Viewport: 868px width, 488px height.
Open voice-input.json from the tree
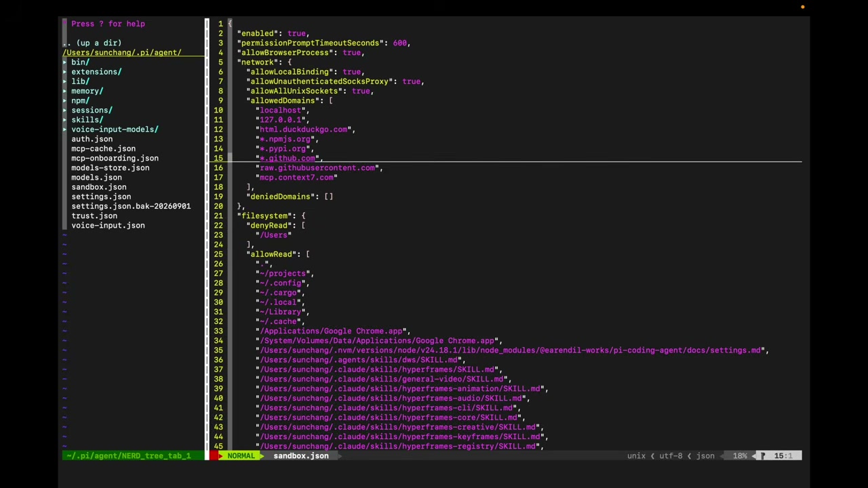108,226
